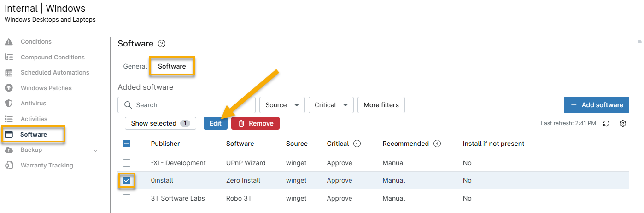This screenshot has height=213, width=644.
Task: Open the Critical filter dropdown
Action: coord(331,105)
